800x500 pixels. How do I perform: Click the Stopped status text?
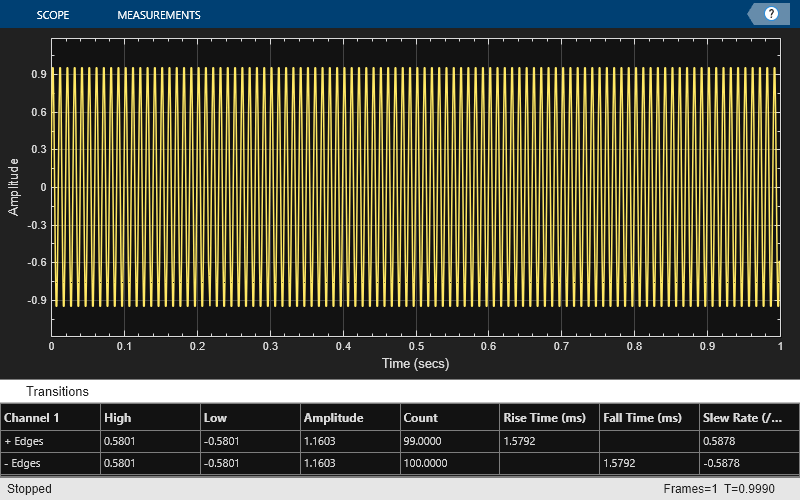29,489
